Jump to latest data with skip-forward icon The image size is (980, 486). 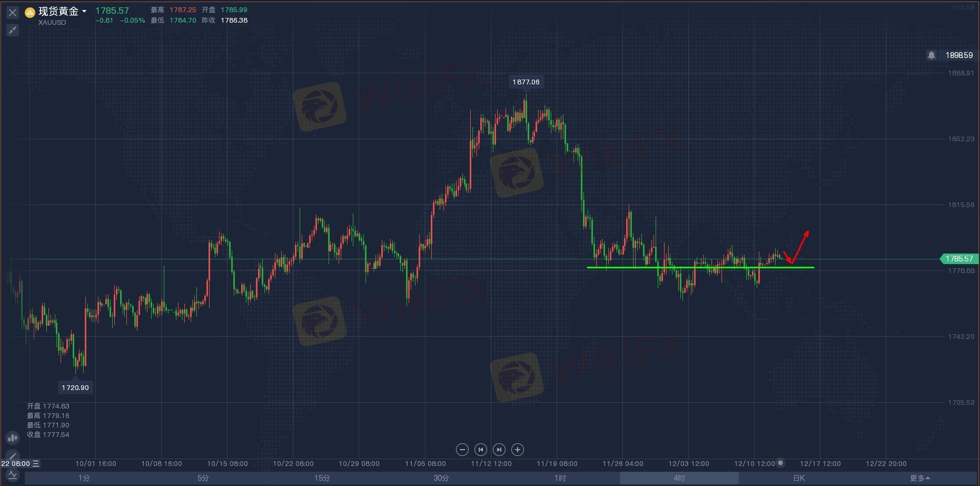499,450
